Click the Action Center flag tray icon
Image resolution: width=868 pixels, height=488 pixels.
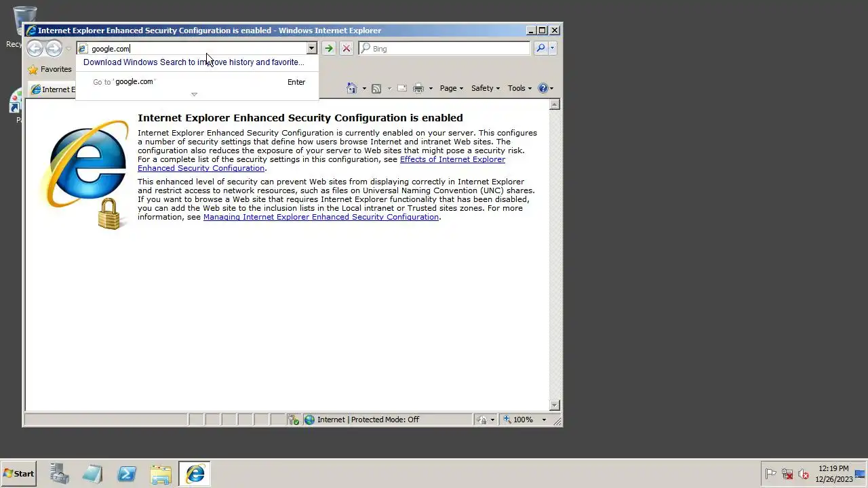pyautogui.click(x=771, y=474)
